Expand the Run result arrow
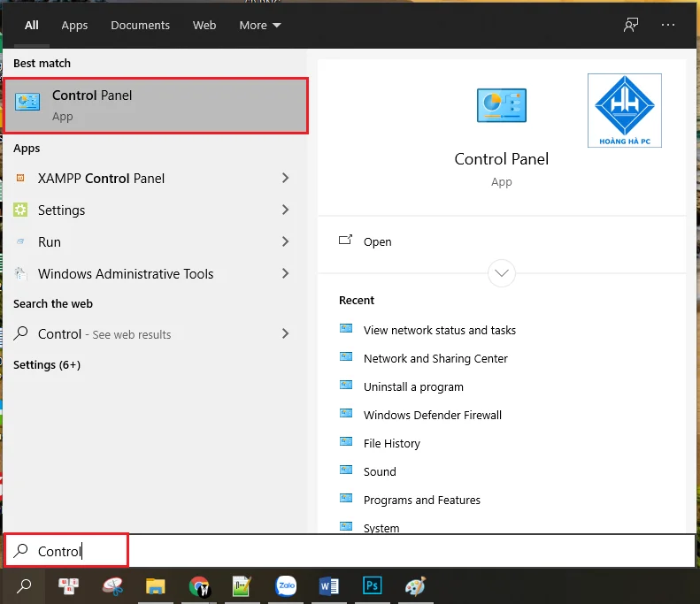The height and width of the screenshot is (604, 700). click(x=285, y=241)
